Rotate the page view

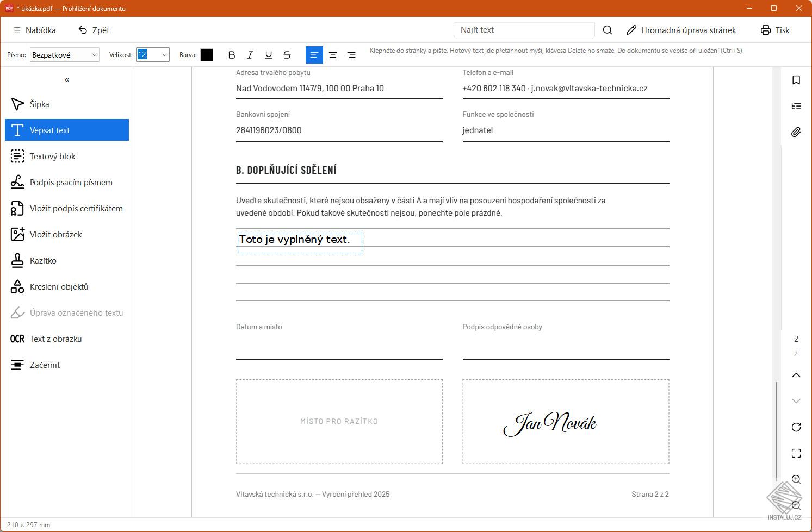796,427
